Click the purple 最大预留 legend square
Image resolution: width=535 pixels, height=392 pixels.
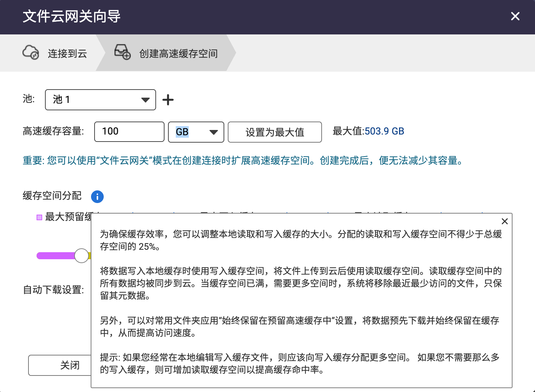coord(39,217)
